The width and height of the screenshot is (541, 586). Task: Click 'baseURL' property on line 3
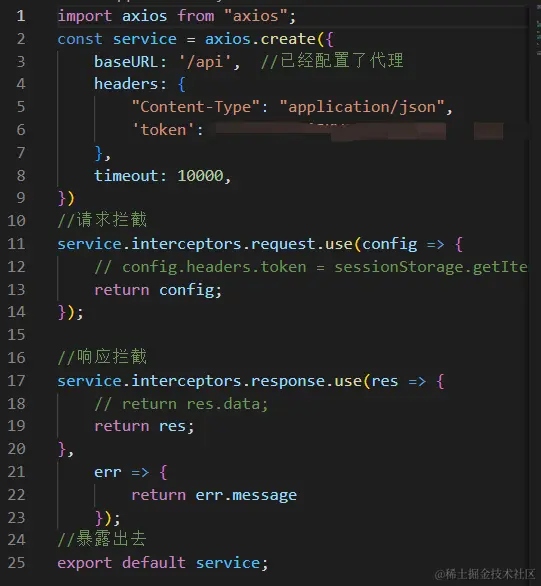tap(126, 62)
